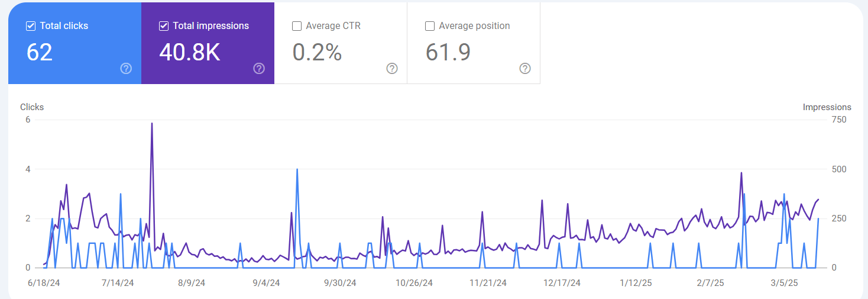Click the 250 impressions axis value
Image resolution: width=868 pixels, height=299 pixels.
[840, 218]
